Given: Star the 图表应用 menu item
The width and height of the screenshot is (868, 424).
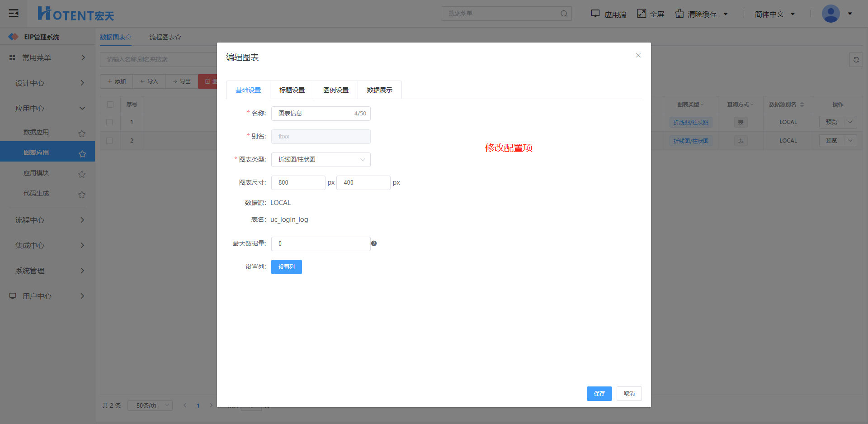Looking at the screenshot, I should pyautogui.click(x=82, y=154).
